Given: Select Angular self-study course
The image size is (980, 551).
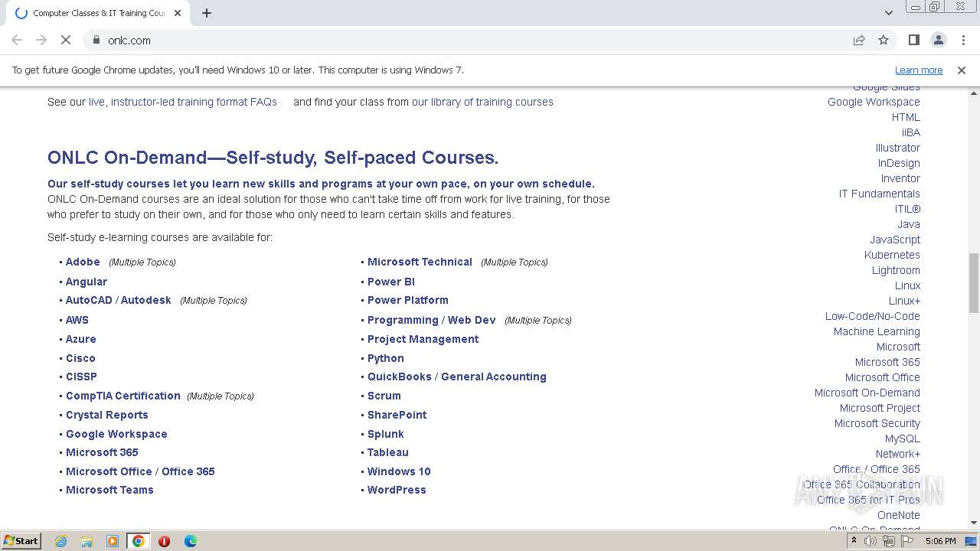Looking at the screenshot, I should pyautogui.click(x=87, y=282).
